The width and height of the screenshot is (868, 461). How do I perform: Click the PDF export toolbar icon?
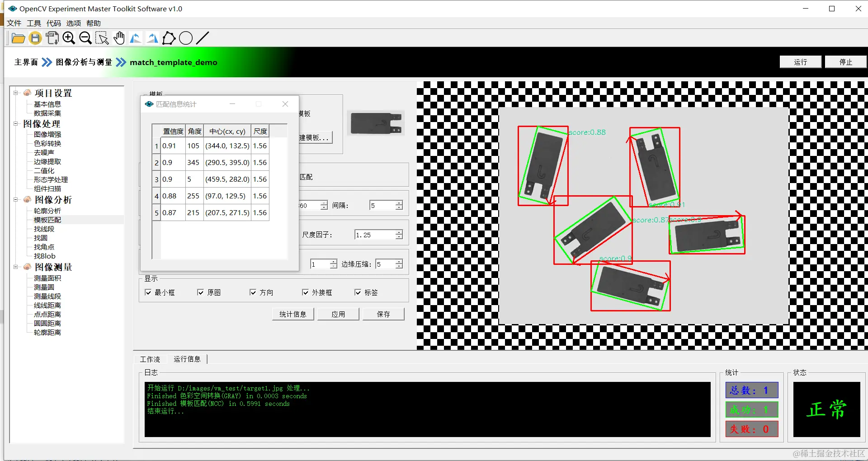pos(52,38)
